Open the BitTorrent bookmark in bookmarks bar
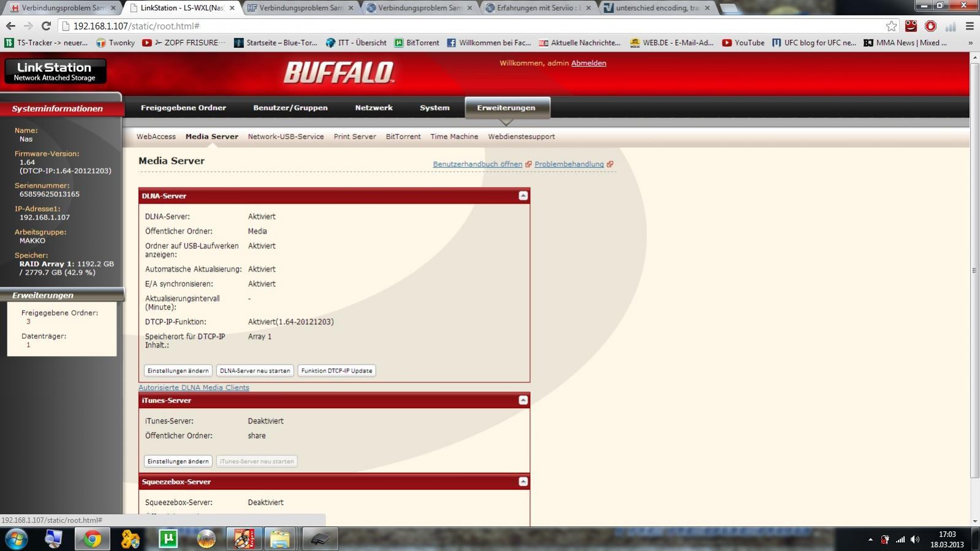980x551 pixels. point(417,43)
